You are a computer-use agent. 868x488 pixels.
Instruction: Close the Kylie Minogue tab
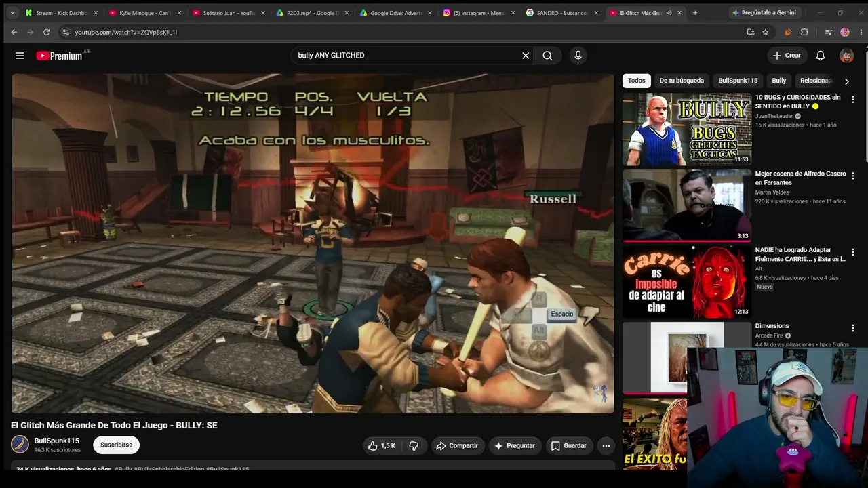[179, 13]
